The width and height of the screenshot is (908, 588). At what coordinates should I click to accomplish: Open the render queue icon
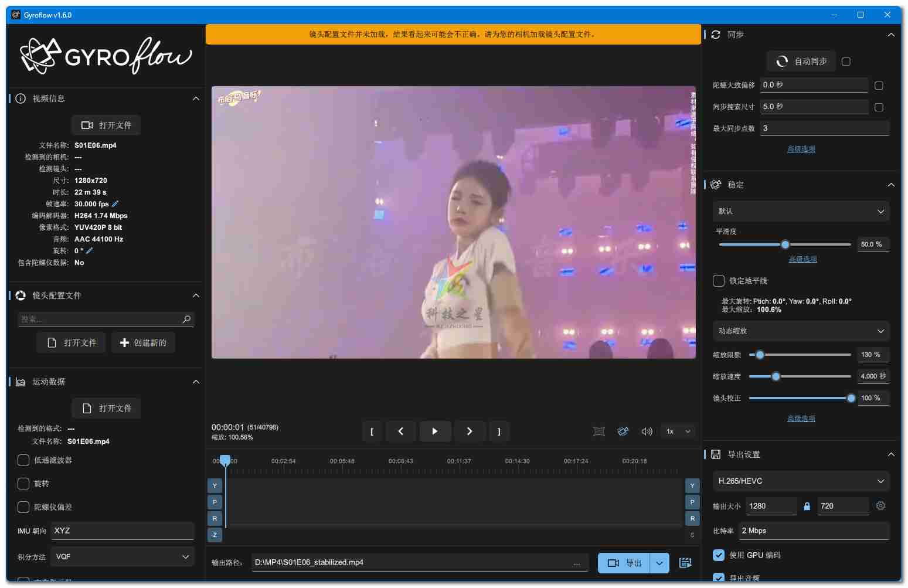click(x=685, y=563)
